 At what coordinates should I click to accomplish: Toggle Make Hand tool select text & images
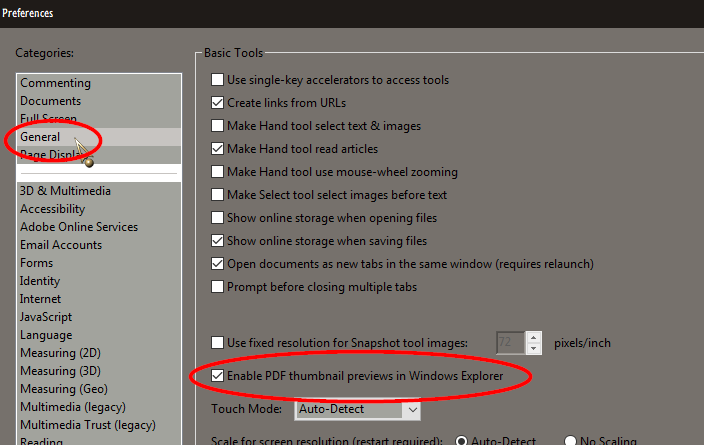217,126
